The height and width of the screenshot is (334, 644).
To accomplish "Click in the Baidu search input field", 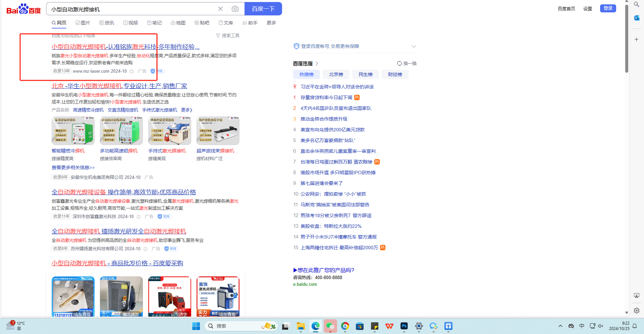I will [131, 9].
